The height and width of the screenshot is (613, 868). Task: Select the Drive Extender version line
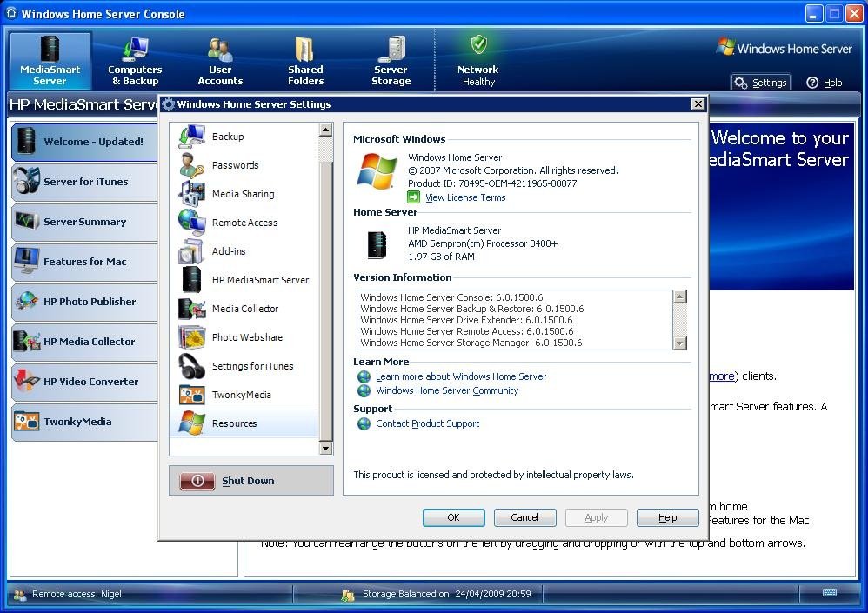click(x=466, y=320)
